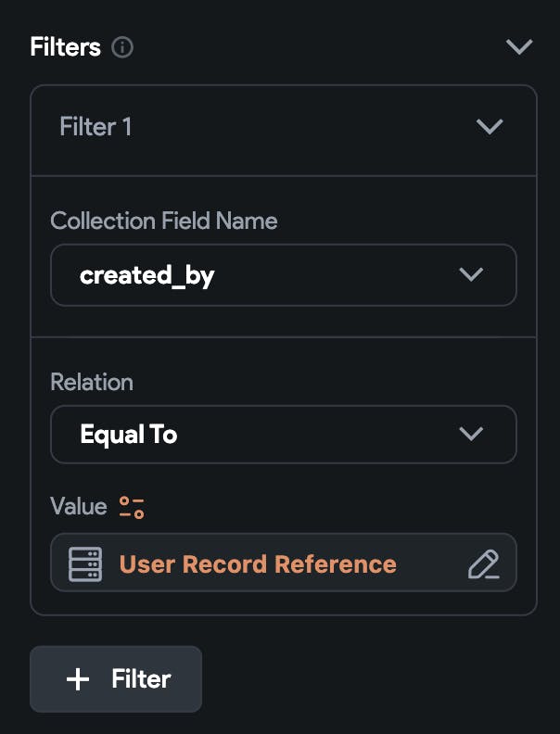
Task: Click the Value label text
Action: point(79,506)
